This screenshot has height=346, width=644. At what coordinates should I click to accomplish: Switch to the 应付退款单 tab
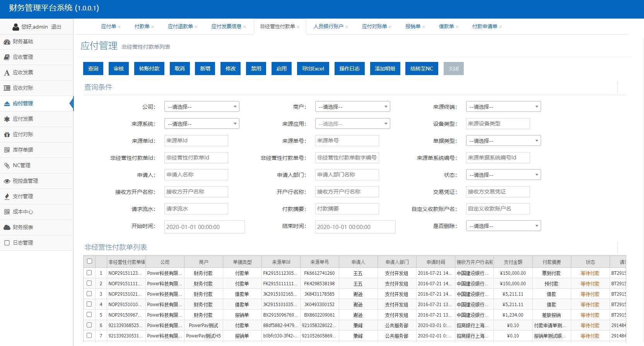(180, 26)
